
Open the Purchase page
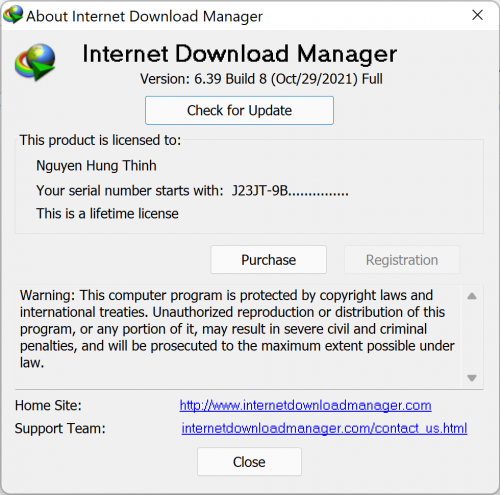(x=268, y=260)
